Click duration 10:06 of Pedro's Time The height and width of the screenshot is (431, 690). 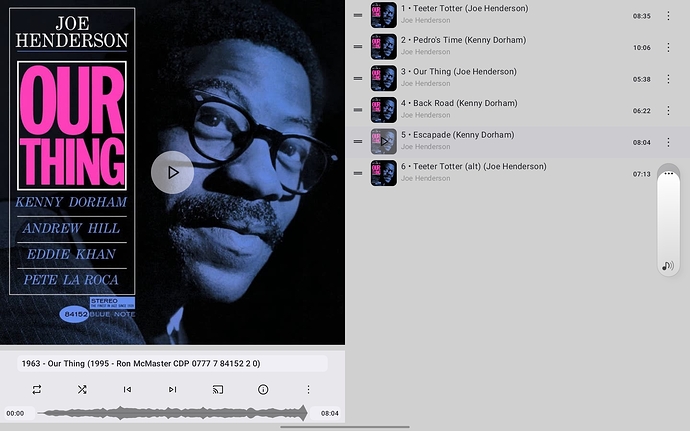pyautogui.click(x=642, y=48)
